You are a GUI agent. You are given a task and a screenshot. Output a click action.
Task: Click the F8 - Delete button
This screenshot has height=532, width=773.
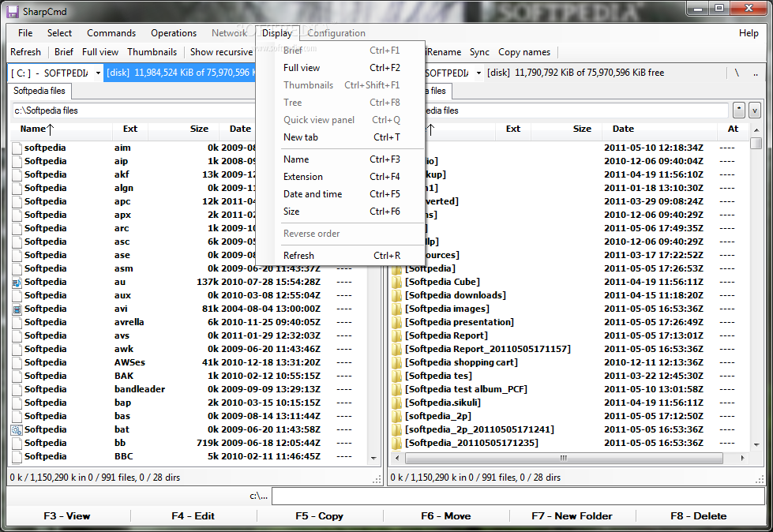point(699,516)
